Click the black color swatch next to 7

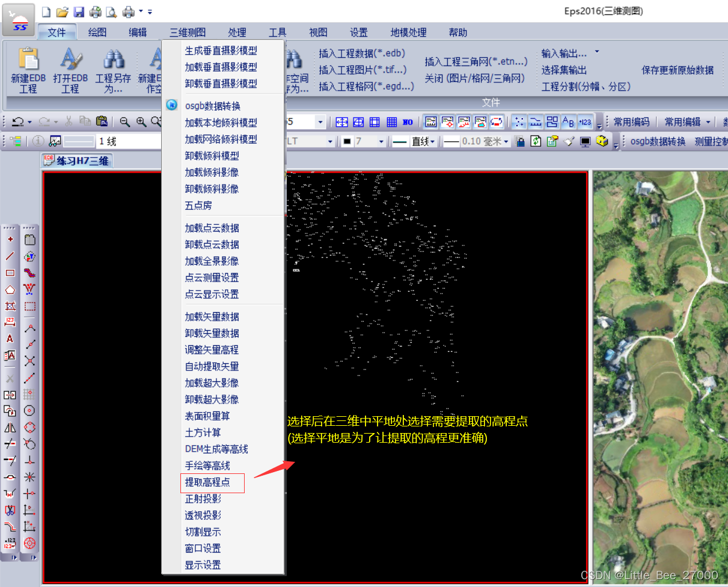(347, 141)
